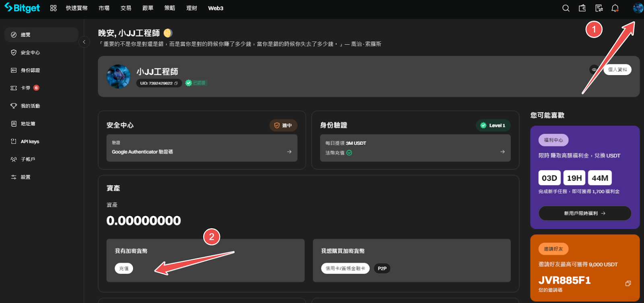Screen dimensions: 644x303
Task: Copy the UID 7392429622
Action: coord(176,83)
